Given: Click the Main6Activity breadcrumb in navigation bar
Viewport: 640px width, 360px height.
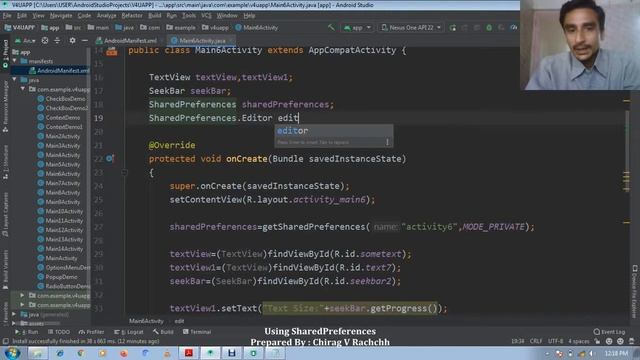Looking at the screenshot, I should [x=257, y=27].
